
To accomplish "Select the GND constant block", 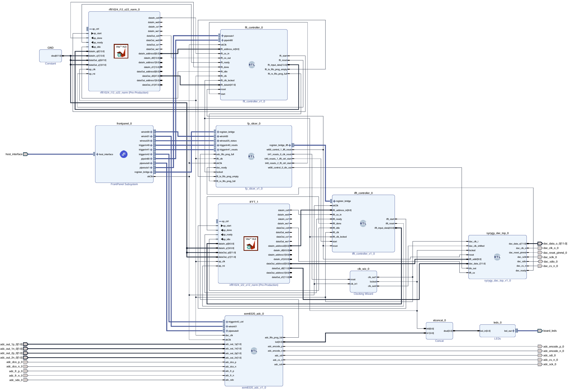I will pos(50,56).
